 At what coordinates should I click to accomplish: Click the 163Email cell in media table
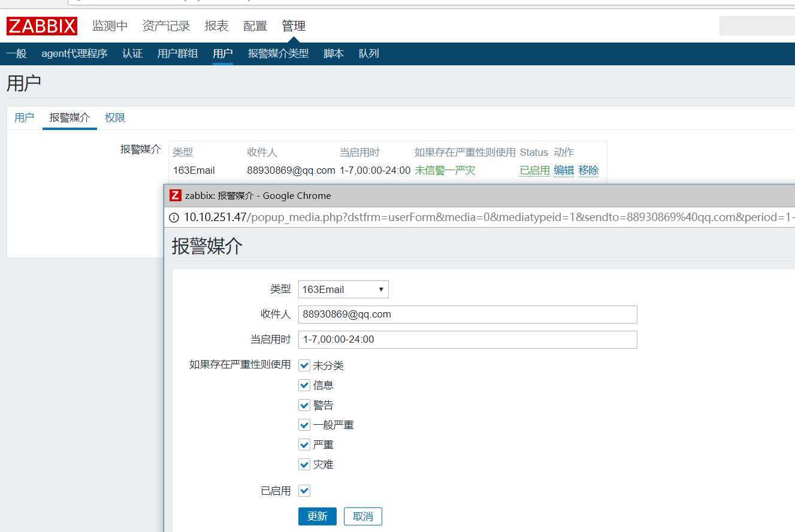point(194,170)
